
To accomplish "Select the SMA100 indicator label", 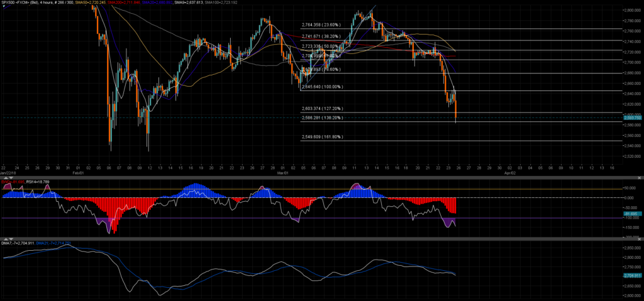I will (220, 3).
